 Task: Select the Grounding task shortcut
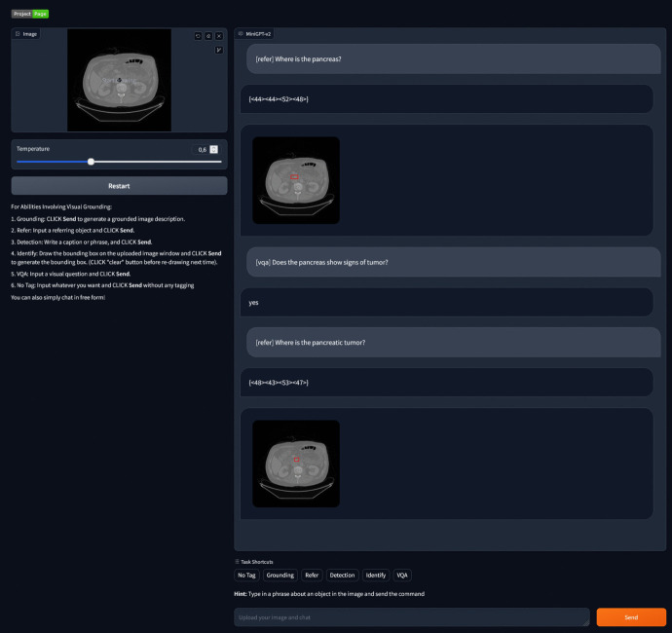tap(280, 576)
